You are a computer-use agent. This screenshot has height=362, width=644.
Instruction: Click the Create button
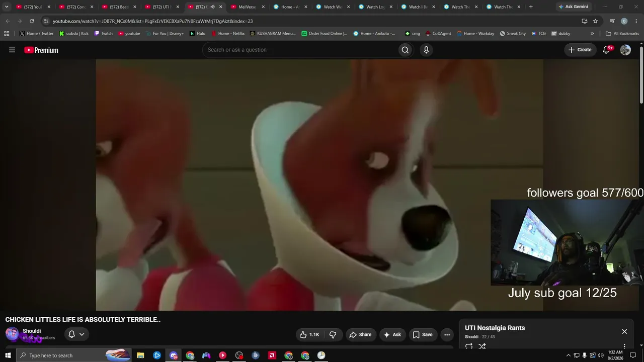(x=580, y=50)
